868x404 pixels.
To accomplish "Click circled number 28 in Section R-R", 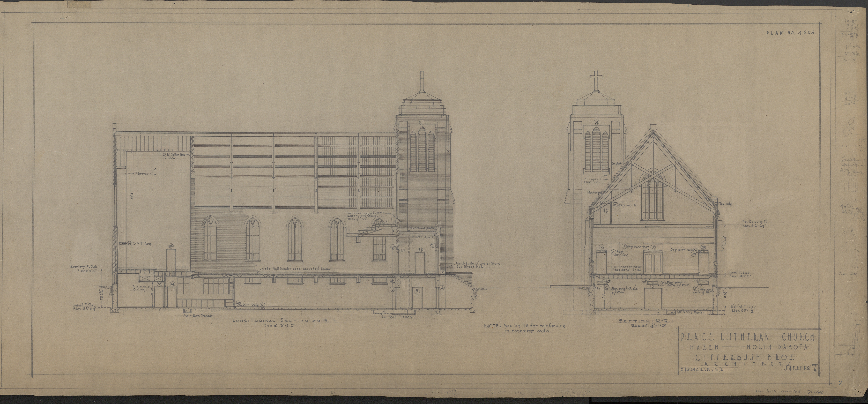I will (704, 247).
